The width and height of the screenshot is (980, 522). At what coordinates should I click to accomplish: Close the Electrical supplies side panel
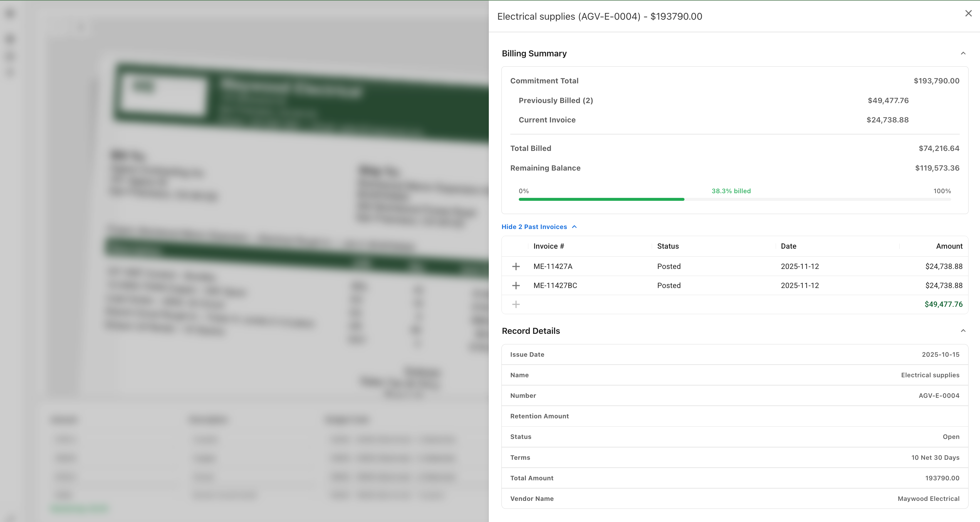click(x=968, y=14)
